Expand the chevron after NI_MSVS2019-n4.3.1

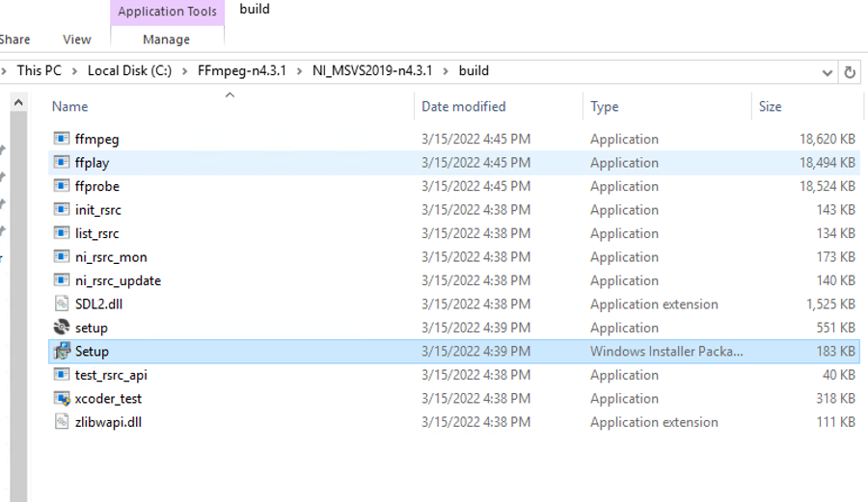pyautogui.click(x=446, y=71)
